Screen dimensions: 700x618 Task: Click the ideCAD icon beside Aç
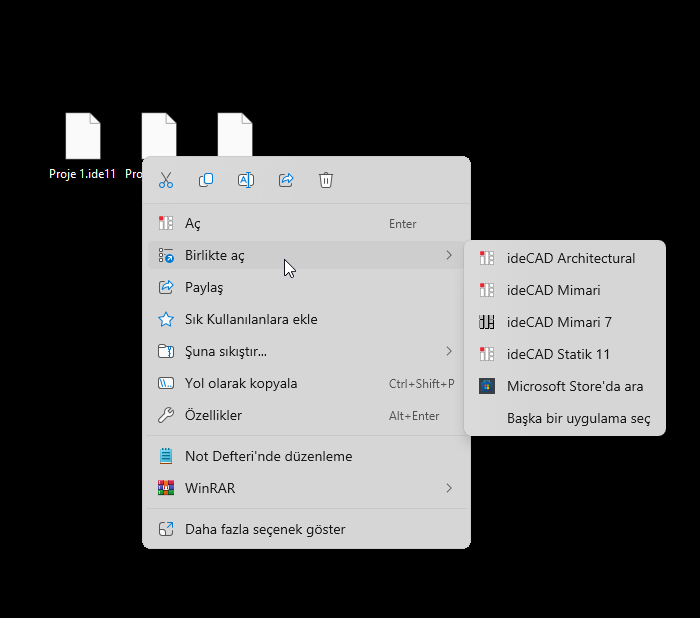click(166, 223)
